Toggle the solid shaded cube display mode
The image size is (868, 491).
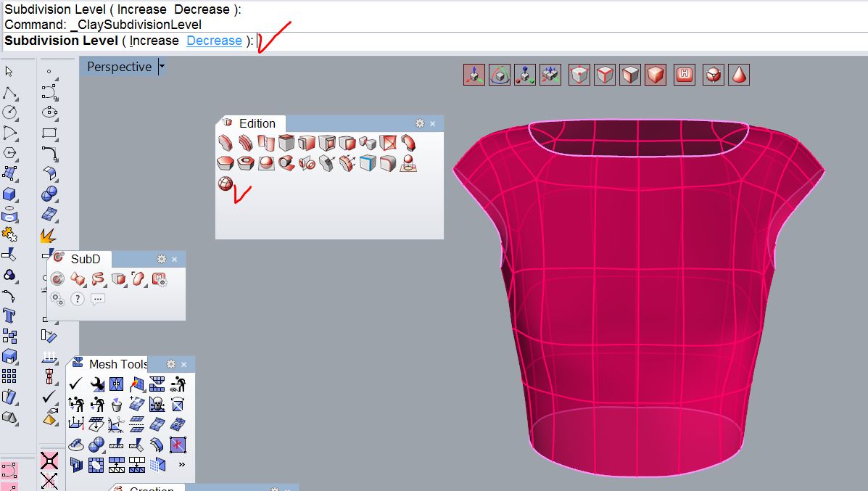tap(656, 75)
